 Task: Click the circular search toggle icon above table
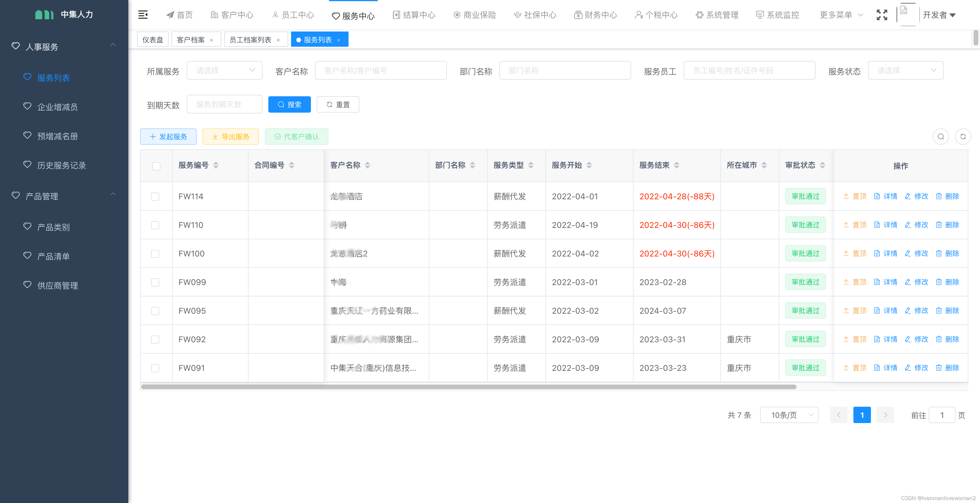940,137
